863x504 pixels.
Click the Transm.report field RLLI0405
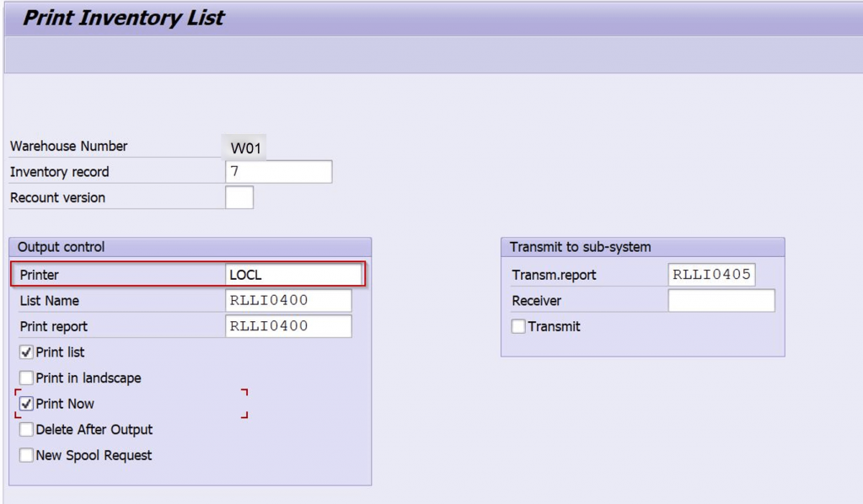711,275
